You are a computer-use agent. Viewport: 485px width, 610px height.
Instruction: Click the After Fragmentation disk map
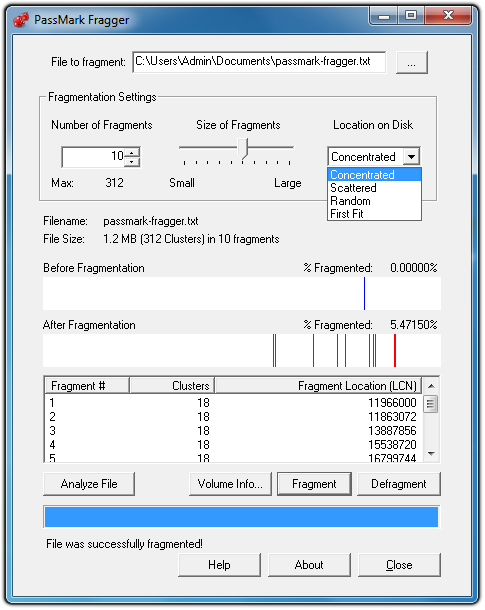click(242, 351)
